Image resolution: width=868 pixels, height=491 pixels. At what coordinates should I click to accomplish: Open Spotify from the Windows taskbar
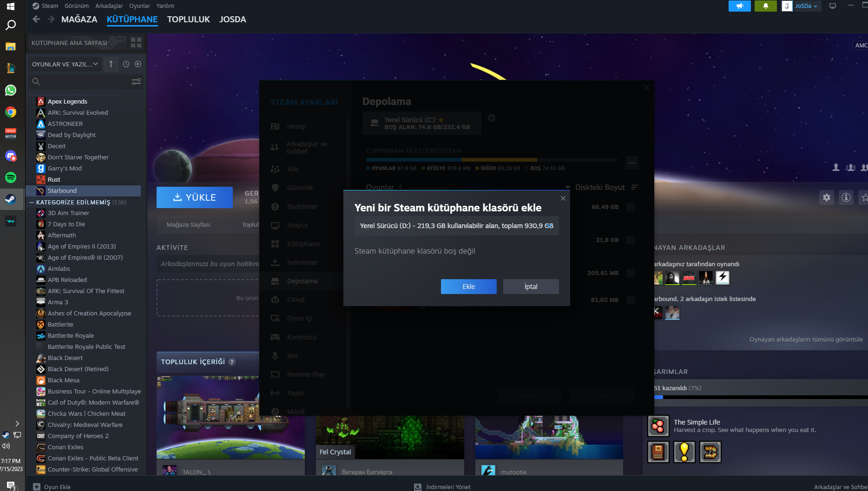click(x=11, y=177)
